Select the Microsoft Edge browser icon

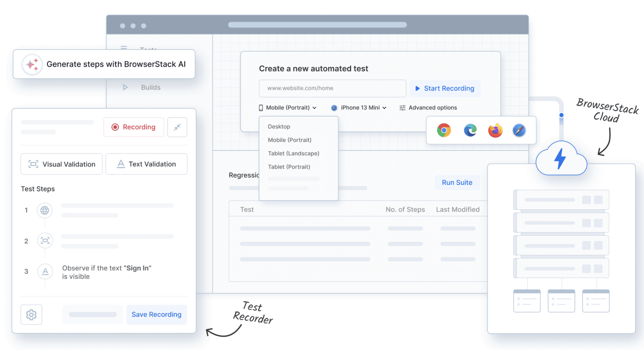(x=470, y=130)
